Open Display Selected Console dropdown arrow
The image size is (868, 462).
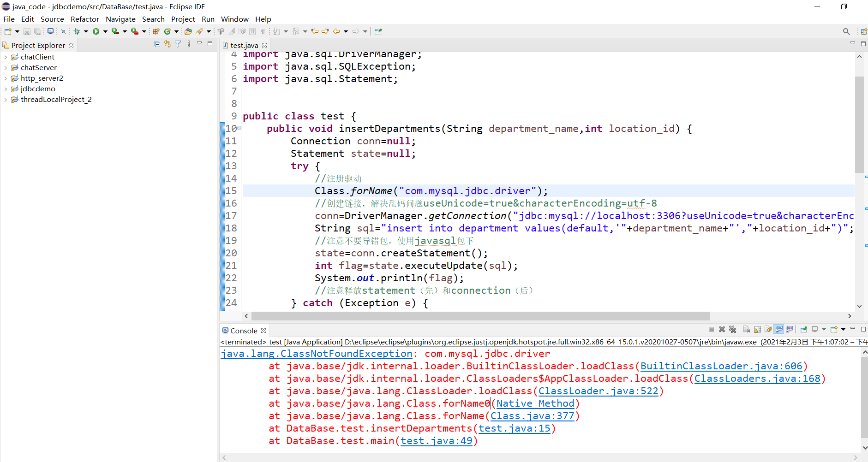pyautogui.click(x=824, y=329)
